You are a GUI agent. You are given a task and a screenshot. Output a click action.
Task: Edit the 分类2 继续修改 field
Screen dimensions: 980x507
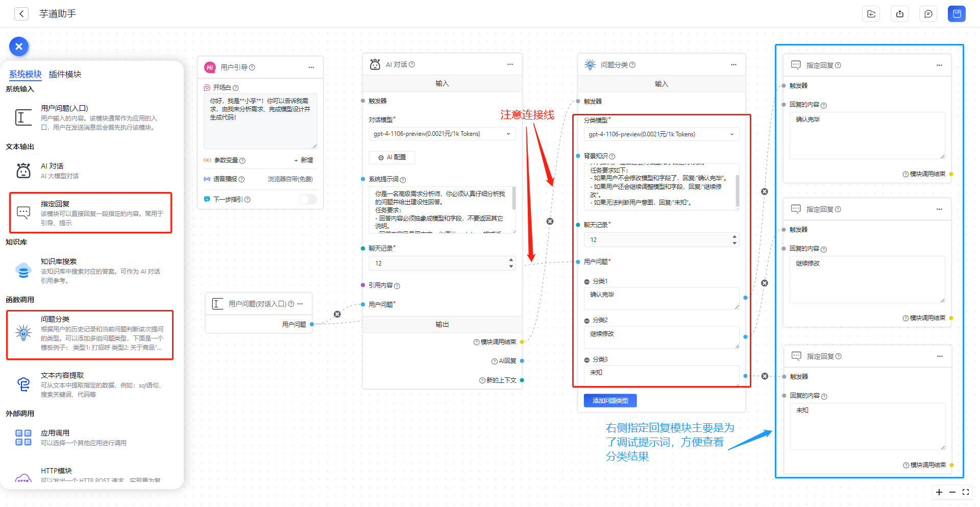tap(661, 337)
